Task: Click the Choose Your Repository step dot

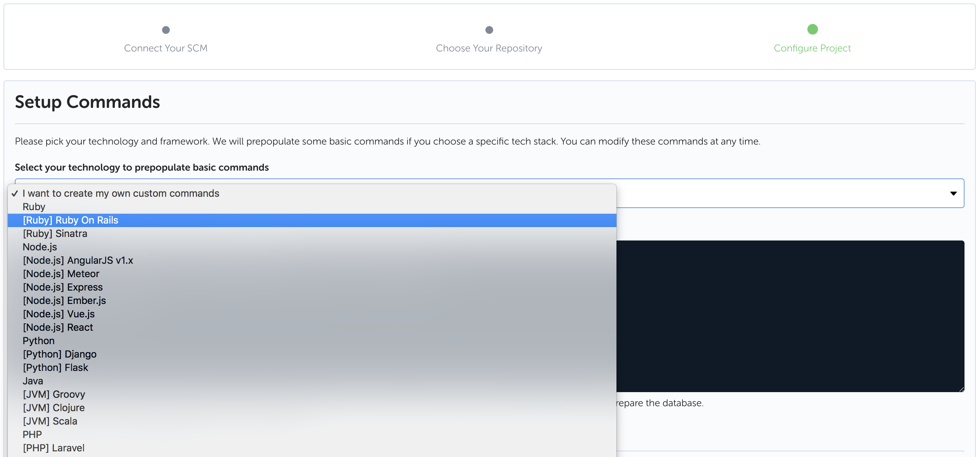Action: (489, 30)
